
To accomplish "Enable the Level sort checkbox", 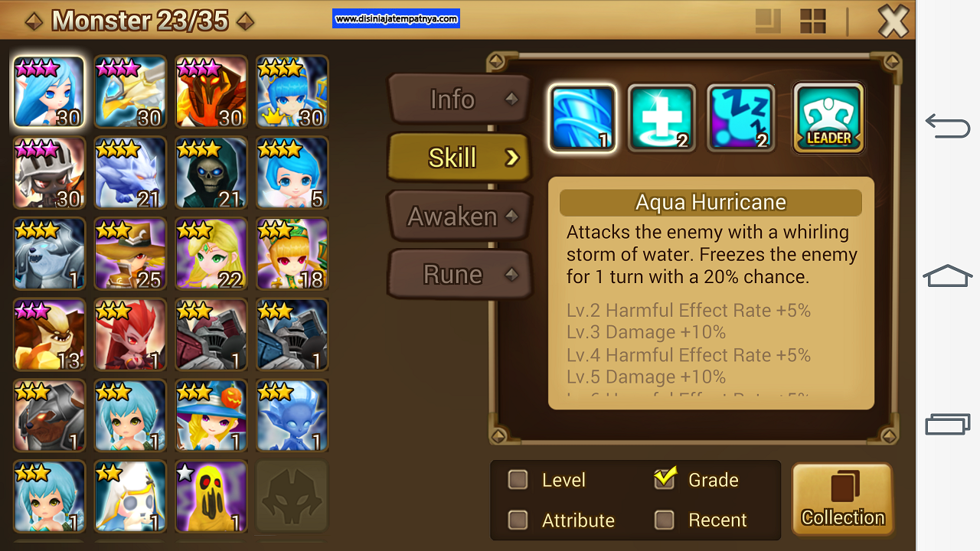I will [518, 480].
